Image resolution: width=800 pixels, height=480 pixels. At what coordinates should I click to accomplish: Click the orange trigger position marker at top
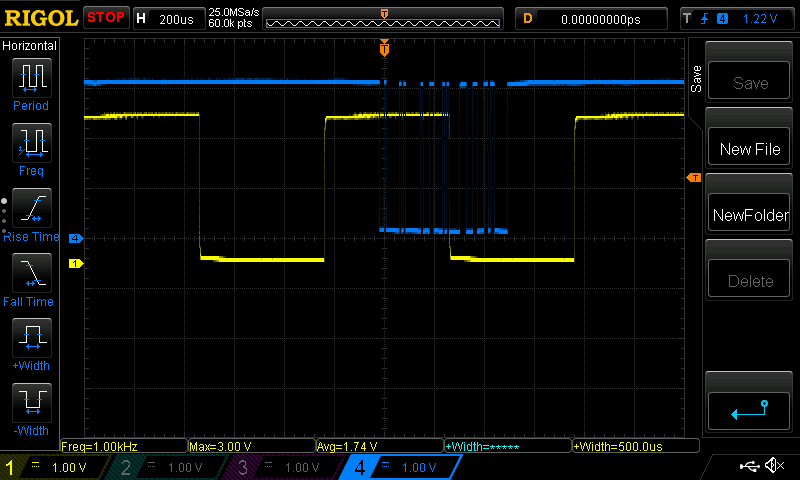[x=384, y=47]
